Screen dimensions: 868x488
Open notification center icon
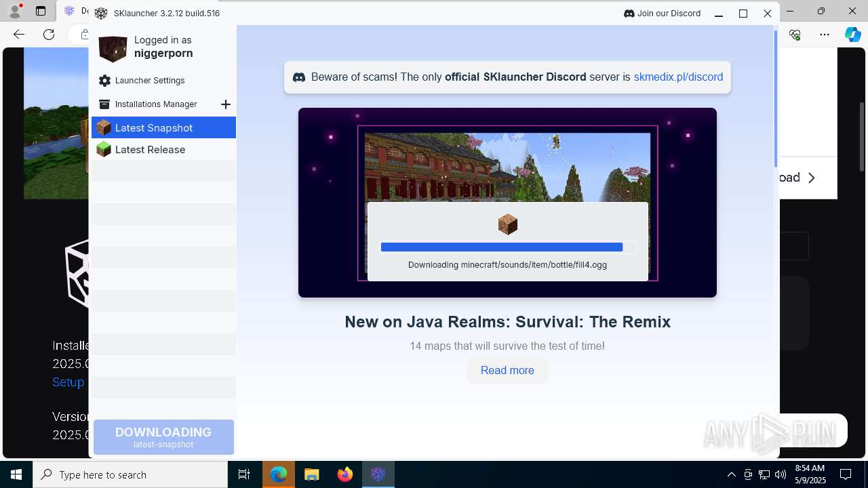coord(846,474)
